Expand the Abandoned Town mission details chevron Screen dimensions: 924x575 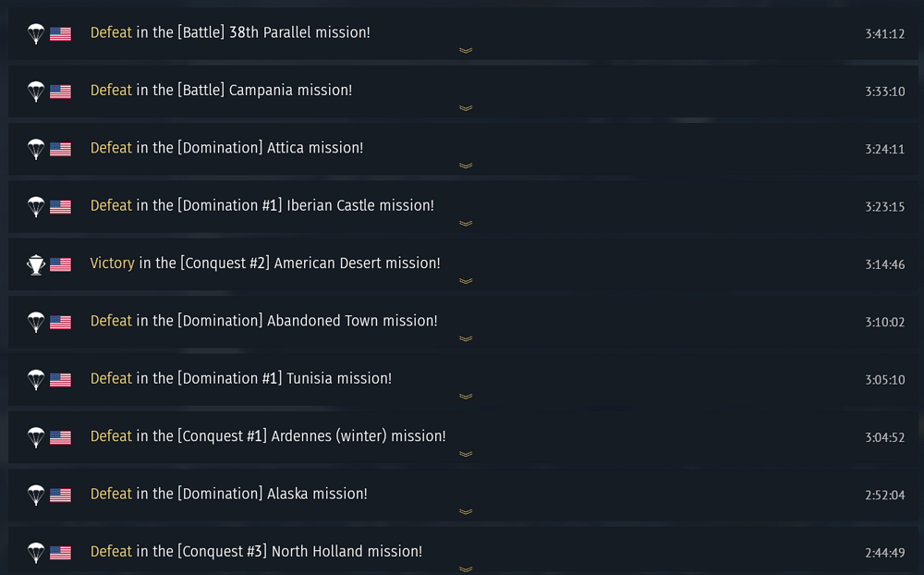466,339
